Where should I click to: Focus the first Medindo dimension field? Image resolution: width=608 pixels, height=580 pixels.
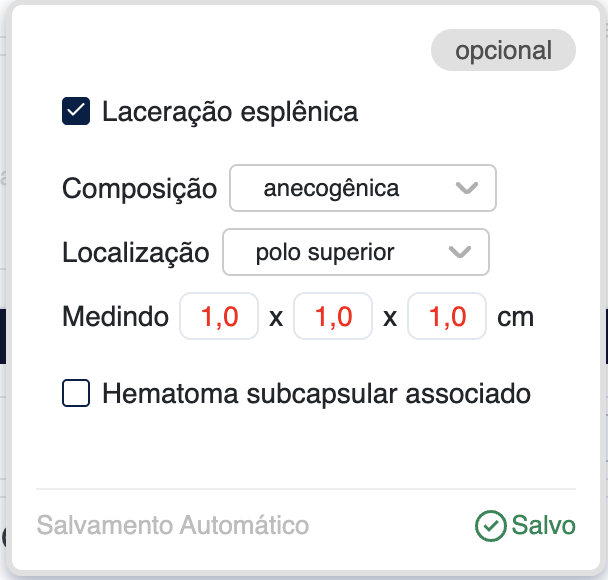[219, 318]
